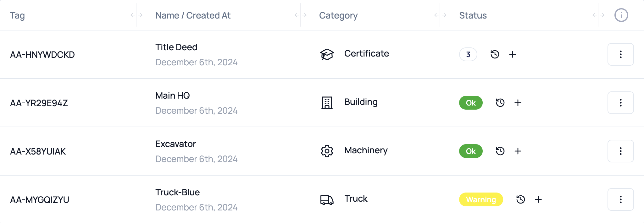
Task: Click the Tag column header
Action: (x=17, y=15)
